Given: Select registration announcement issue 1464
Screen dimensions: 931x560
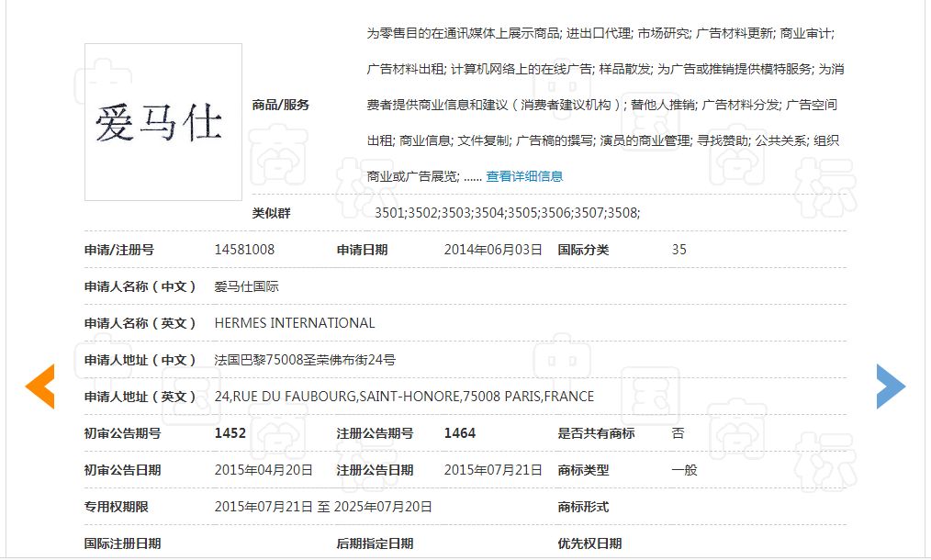Looking at the screenshot, I should tap(460, 433).
